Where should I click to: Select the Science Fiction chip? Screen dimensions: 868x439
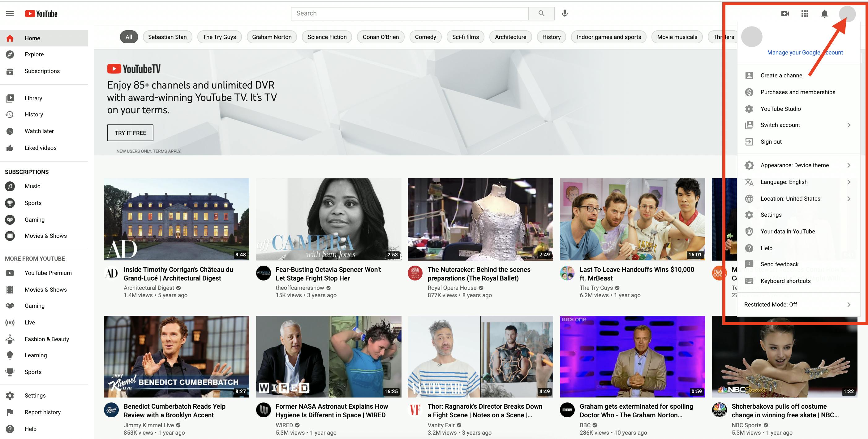(x=327, y=37)
